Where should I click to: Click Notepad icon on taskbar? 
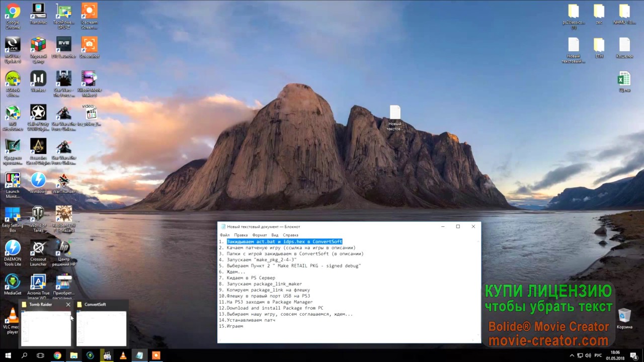[139, 355]
